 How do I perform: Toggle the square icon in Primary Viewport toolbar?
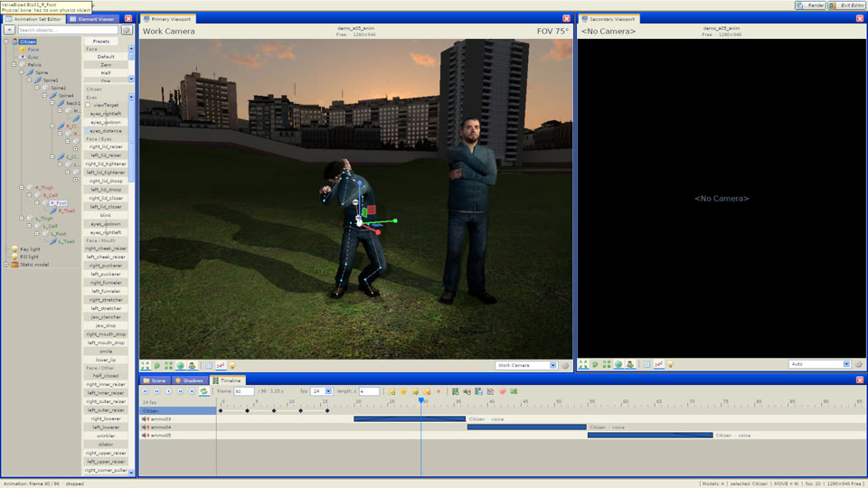tap(209, 366)
